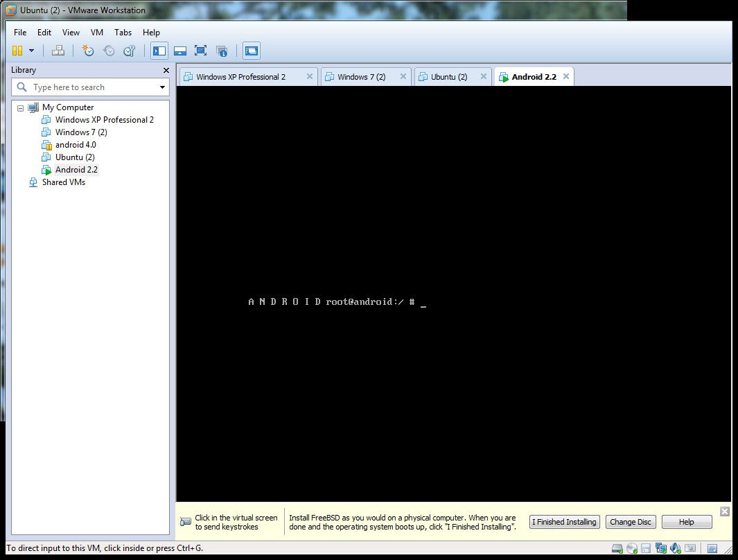Click the CD/DVD drive status icon
Viewport: 738px width, 560px height.
coord(631,548)
